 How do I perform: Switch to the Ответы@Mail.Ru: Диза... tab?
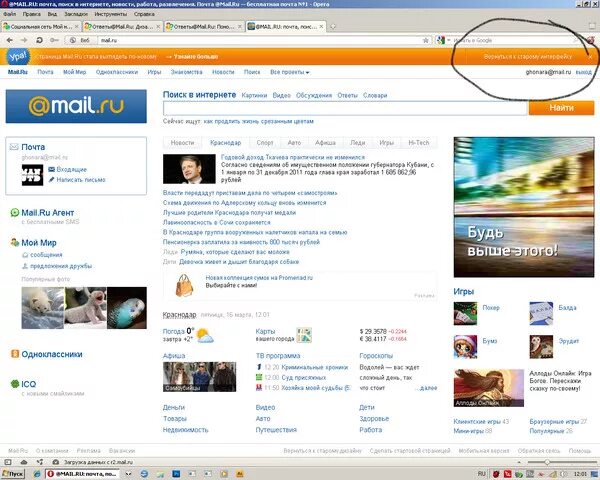(122, 26)
